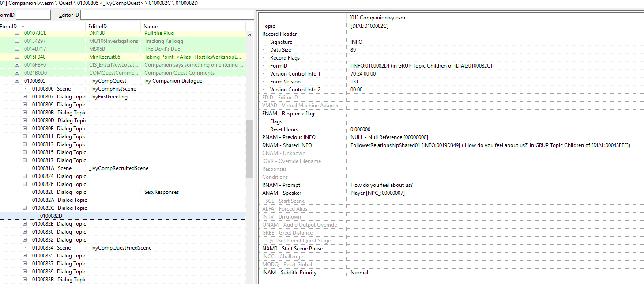Select the 0100082A Dialog Topic row
This screenshot has width=644, height=284.
coord(123,200)
